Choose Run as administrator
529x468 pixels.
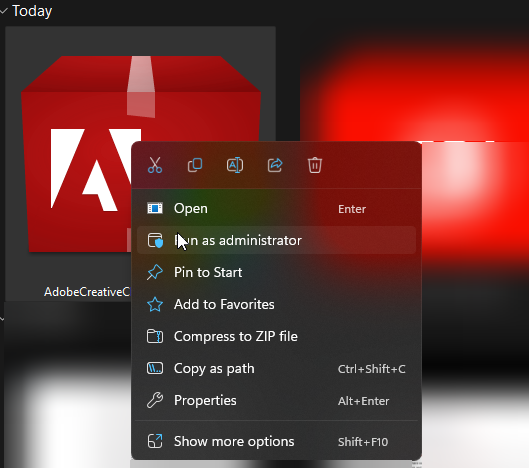(x=276, y=240)
